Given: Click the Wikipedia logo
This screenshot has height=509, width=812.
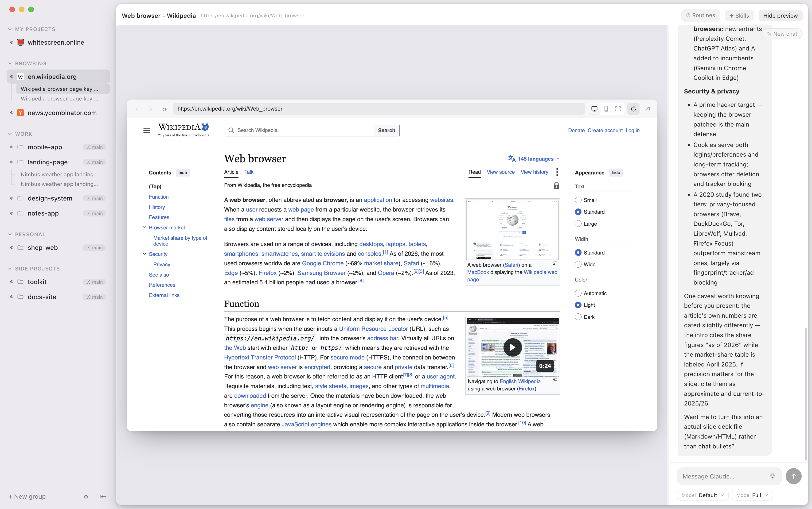Looking at the screenshot, I should point(183,130).
